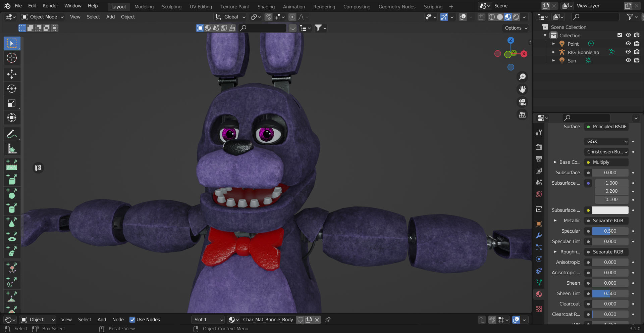Hide RIG_Bonnie.ao in viewport

click(628, 52)
